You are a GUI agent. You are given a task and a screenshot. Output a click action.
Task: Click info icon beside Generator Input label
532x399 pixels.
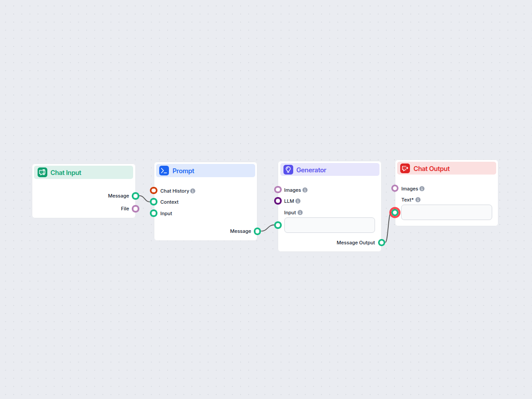[x=300, y=213]
